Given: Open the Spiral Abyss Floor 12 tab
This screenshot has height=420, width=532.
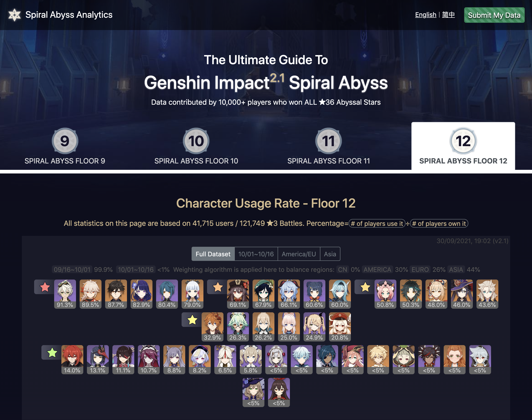Looking at the screenshot, I should pyautogui.click(x=463, y=146).
